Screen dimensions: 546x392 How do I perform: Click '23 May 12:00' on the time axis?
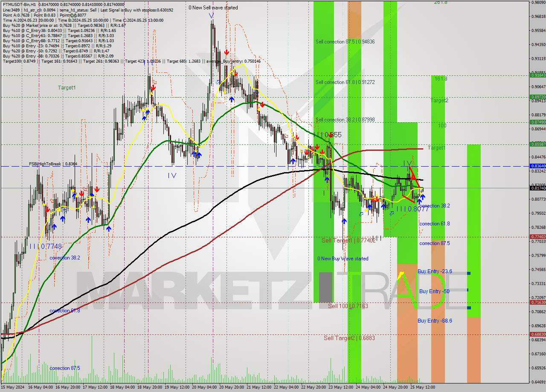(x=341, y=387)
